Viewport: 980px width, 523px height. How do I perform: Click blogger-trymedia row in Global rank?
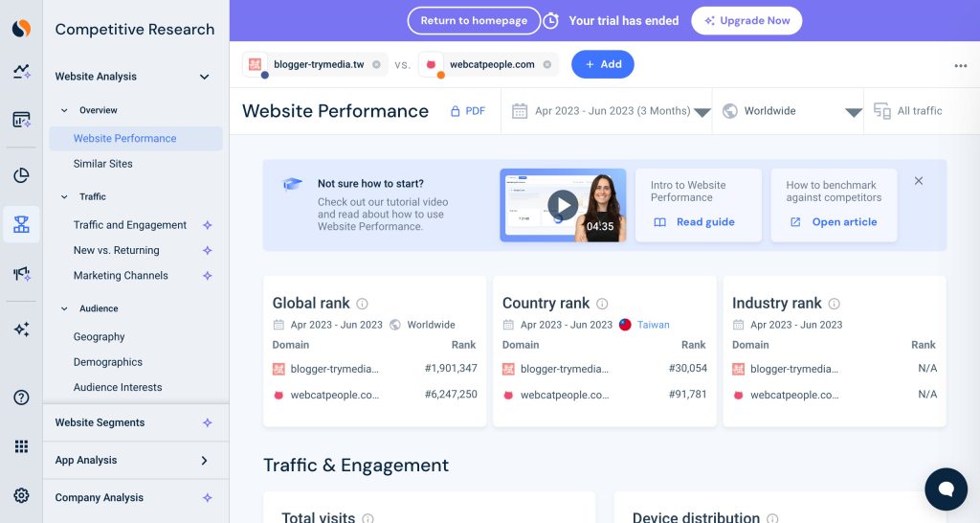point(374,369)
